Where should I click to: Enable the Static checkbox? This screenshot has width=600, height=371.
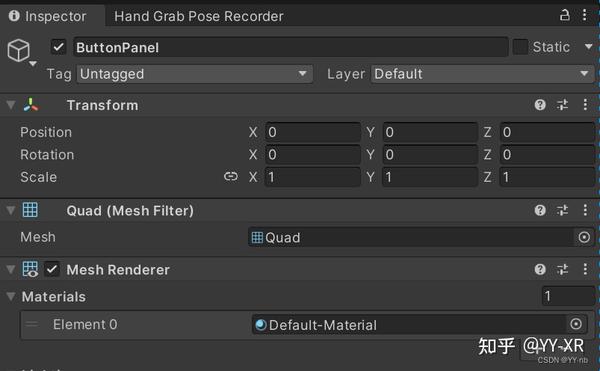(x=520, y=47)
